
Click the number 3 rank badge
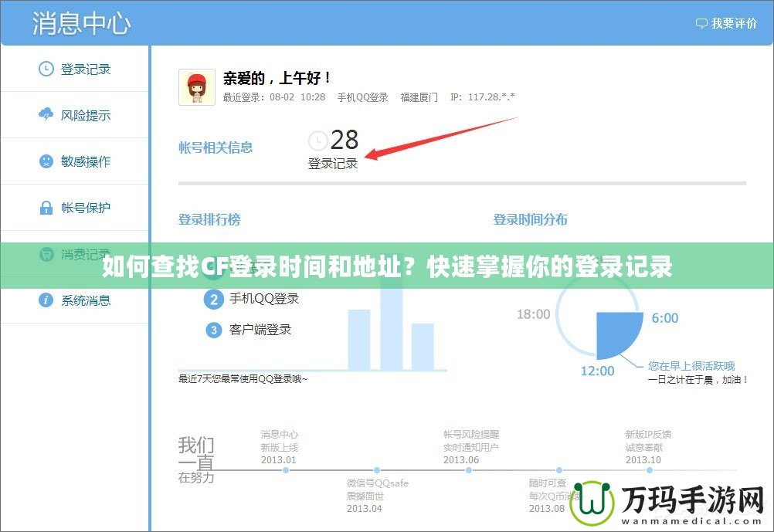[x=214, y=330]
